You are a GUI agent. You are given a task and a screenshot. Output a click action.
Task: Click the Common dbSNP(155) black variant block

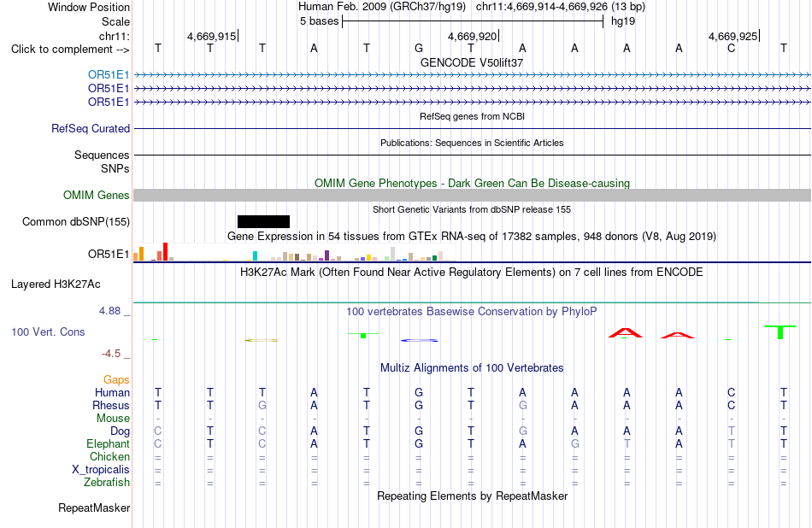coord(263,221)
